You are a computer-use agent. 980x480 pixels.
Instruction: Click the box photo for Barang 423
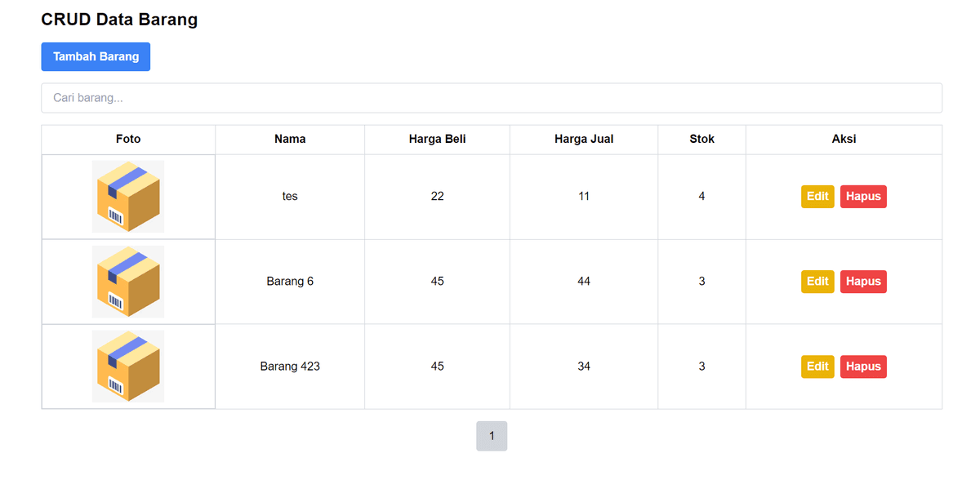[128, 367]
